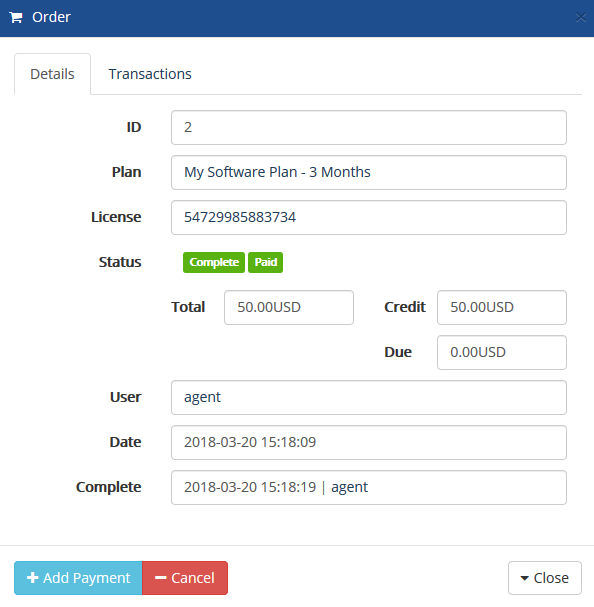Focus the User field containing agent

pyautogui.click(x=369, y=397)
